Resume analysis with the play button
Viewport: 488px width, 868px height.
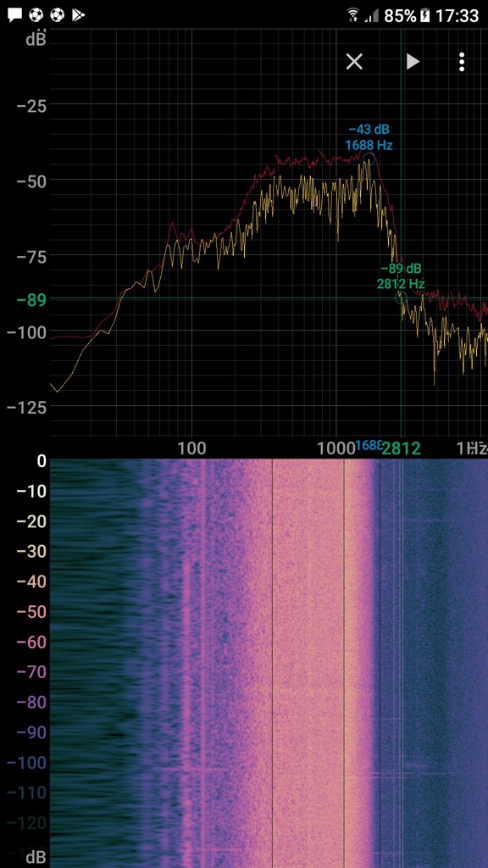tap(413, 61)
